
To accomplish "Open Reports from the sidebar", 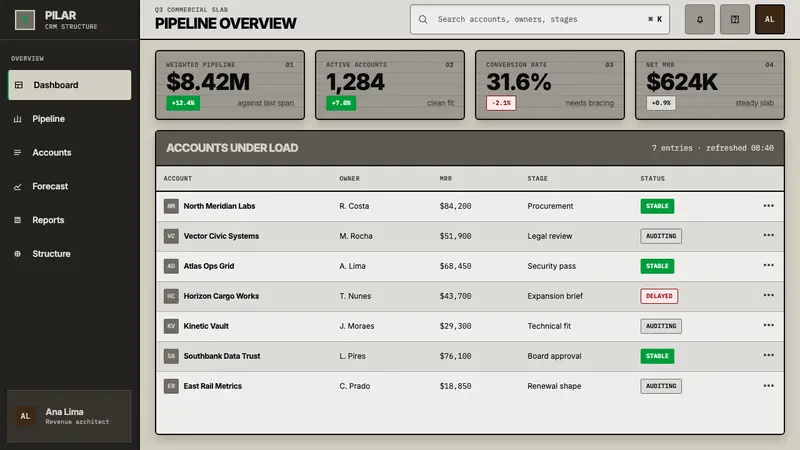I will (x=69, y=220).
